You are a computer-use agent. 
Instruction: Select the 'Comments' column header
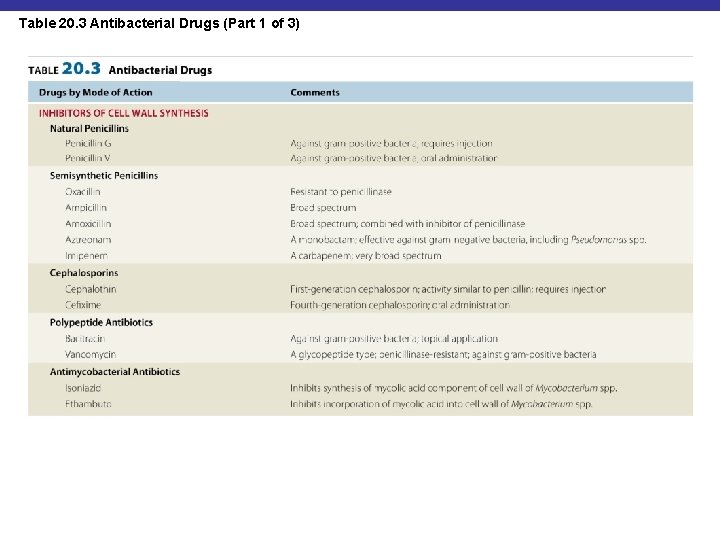[x=315, y=92]
